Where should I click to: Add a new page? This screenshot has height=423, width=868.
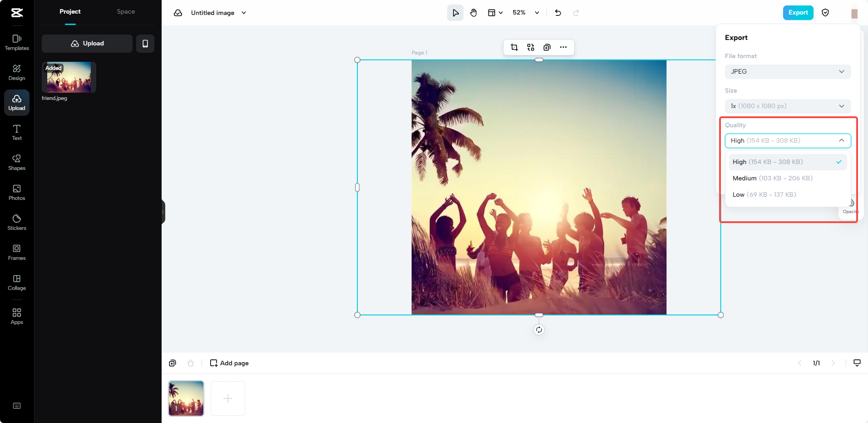tap(229, 363)
